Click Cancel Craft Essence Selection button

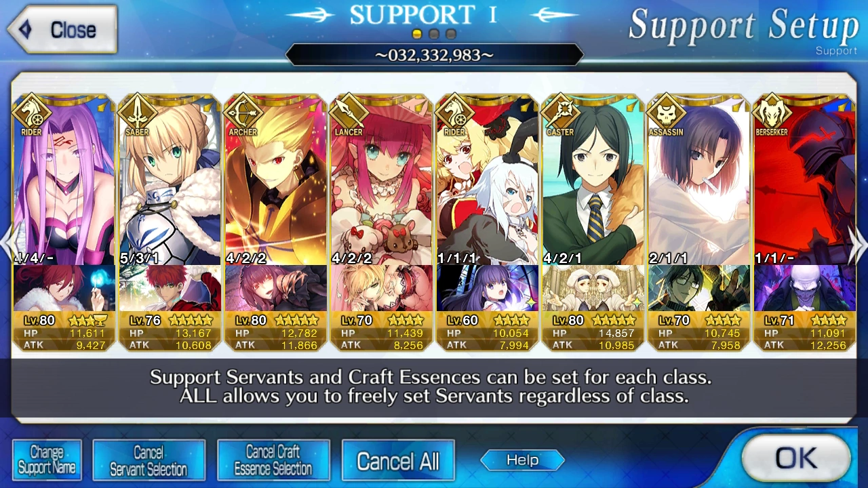pyautogui.click(x=273, y=461)
